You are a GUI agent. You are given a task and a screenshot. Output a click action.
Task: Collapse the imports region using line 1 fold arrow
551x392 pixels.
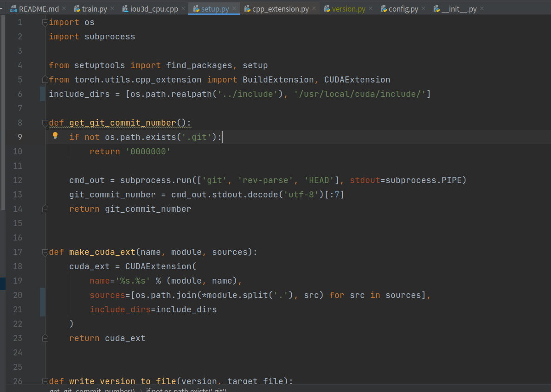[x=45, y=22]
